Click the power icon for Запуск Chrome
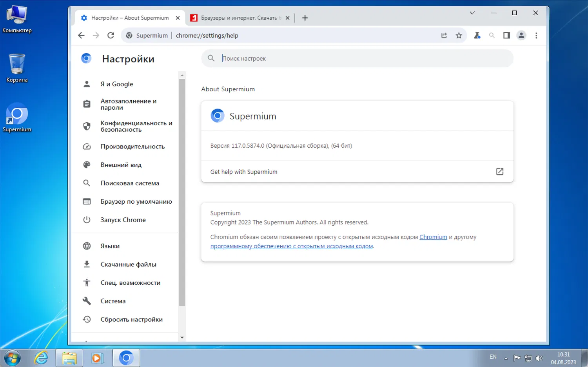Viewport: 588px width, 367px height. click(87, 220)
